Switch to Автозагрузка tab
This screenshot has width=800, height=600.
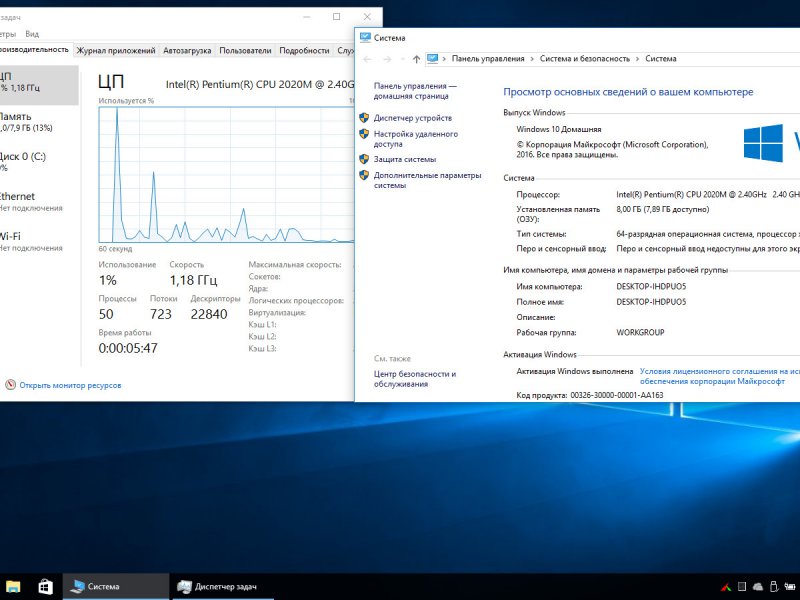point(187,51)
